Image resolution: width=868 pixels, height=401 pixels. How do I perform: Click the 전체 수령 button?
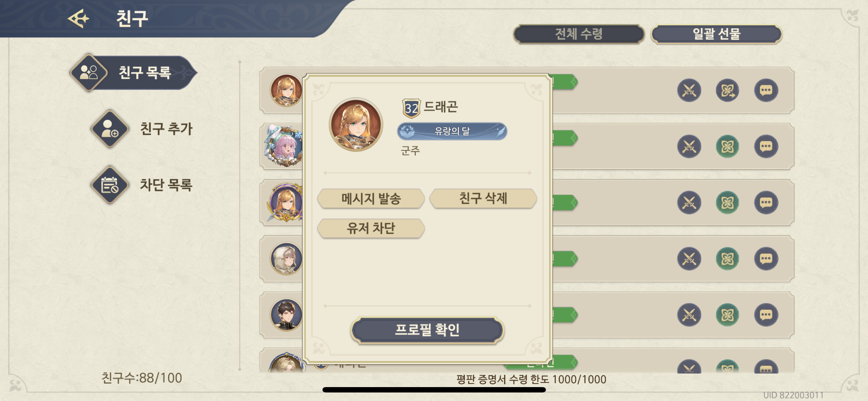click(x=579, y=34)
